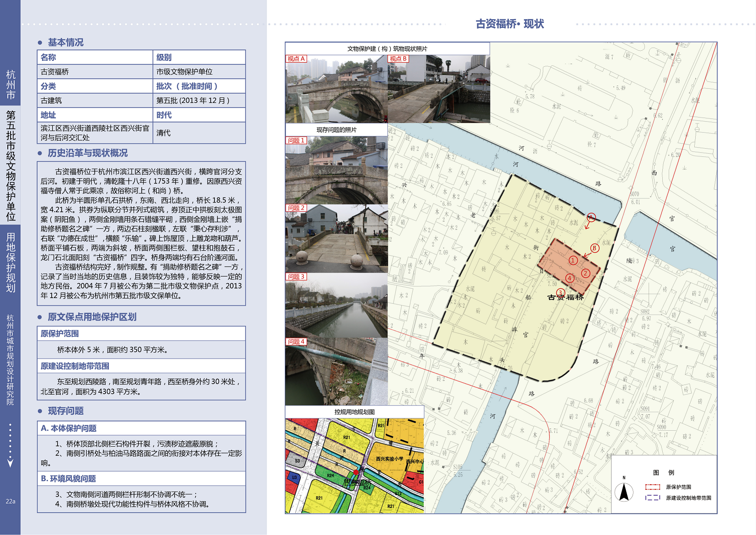Click viewpoint marker A on the map
This screenshot has height=535, width=756.
pyautogui.click(x=591, y=217)
